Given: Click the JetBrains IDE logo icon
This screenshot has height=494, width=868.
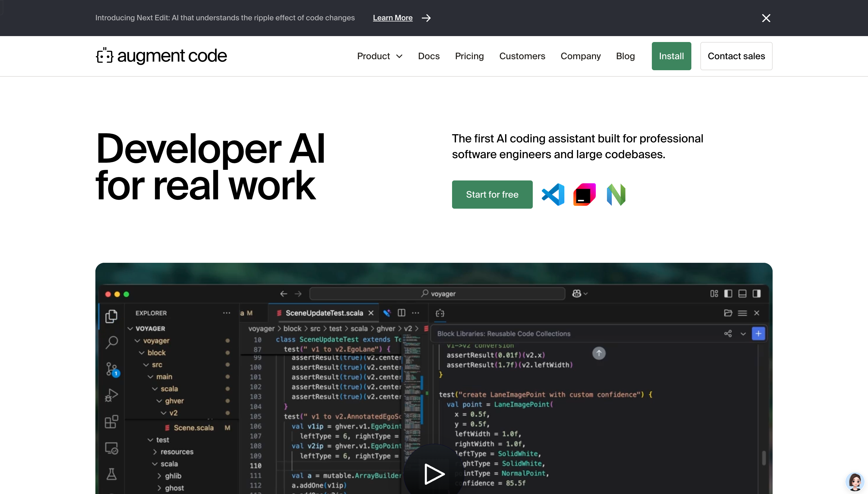Looking at the screenshot, I should coord(584,194).
